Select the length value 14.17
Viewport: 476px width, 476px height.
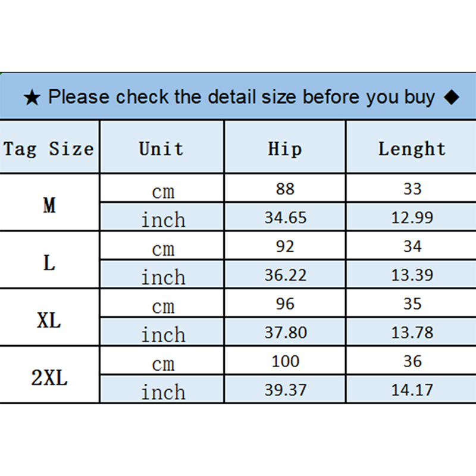(412, 390)
